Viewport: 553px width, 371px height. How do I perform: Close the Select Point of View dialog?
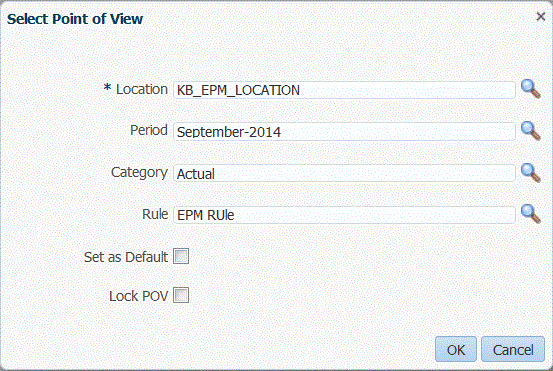(540, 17)
